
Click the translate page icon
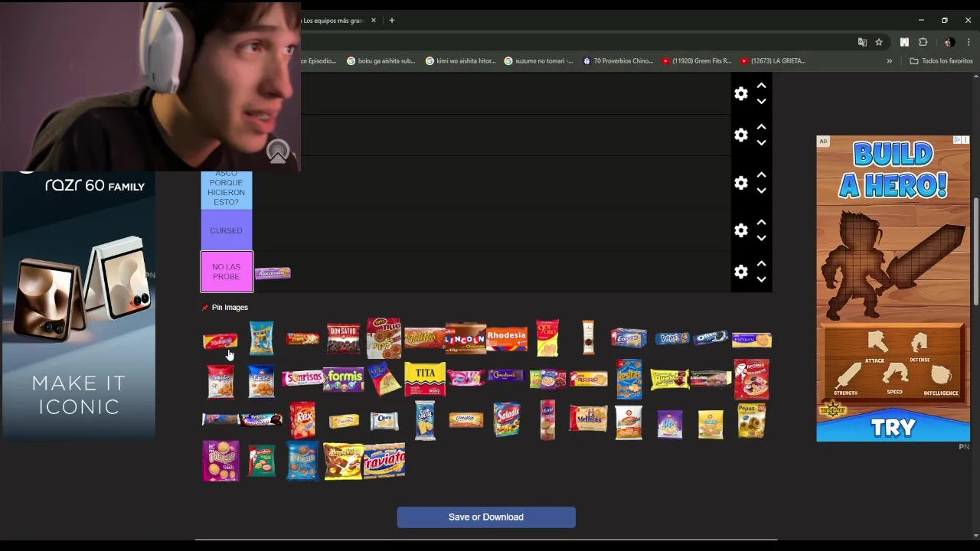tap(862, 42)
